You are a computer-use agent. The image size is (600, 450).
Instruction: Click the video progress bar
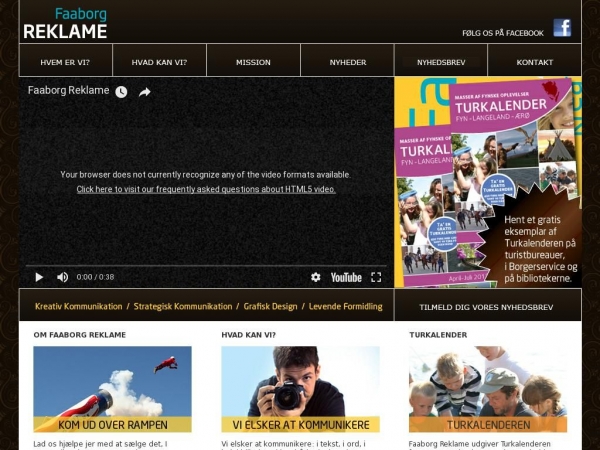(206, 266)
